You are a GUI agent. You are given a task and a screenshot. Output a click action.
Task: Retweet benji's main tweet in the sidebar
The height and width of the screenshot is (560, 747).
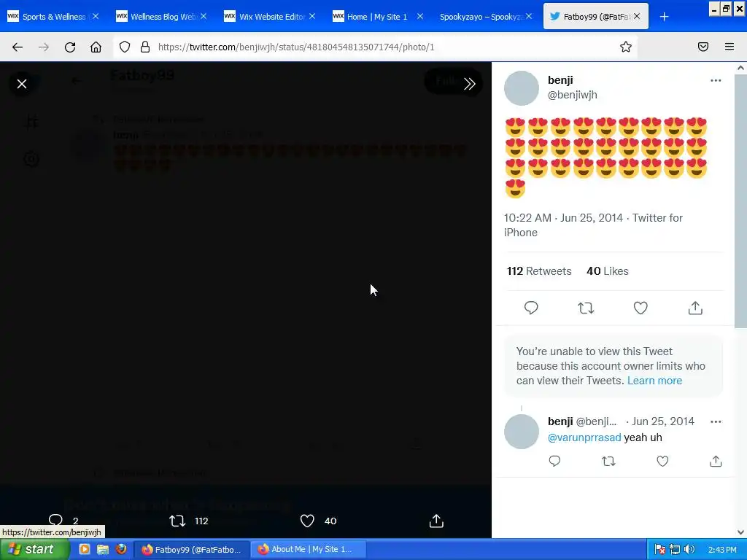coord(586,308)
